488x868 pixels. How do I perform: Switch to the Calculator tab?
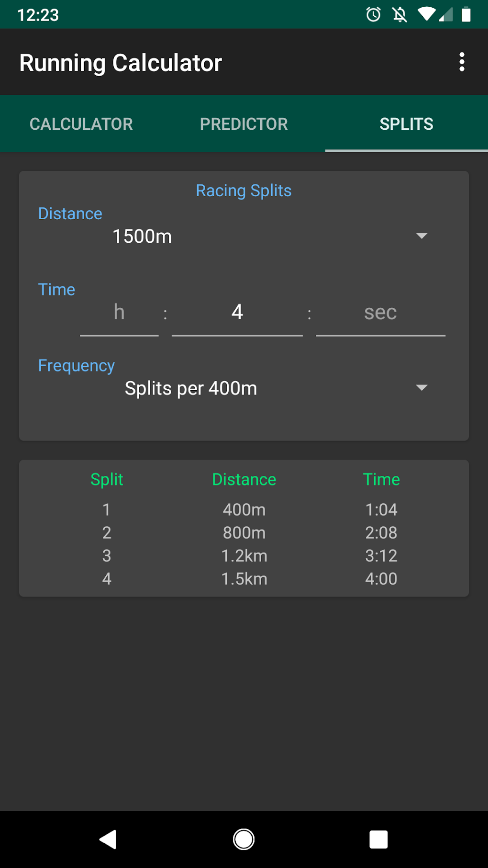pyautogui.click(x=81, y=124)
